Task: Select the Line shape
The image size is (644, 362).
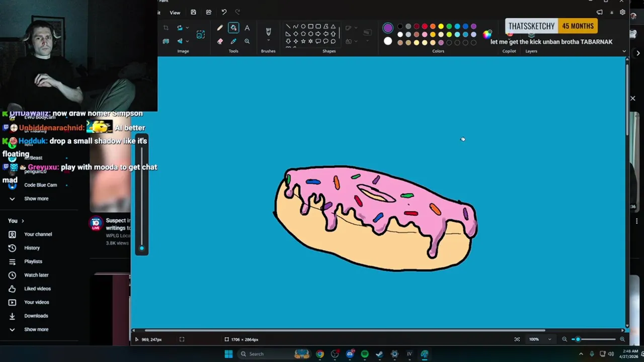Action: click(288, 26)
